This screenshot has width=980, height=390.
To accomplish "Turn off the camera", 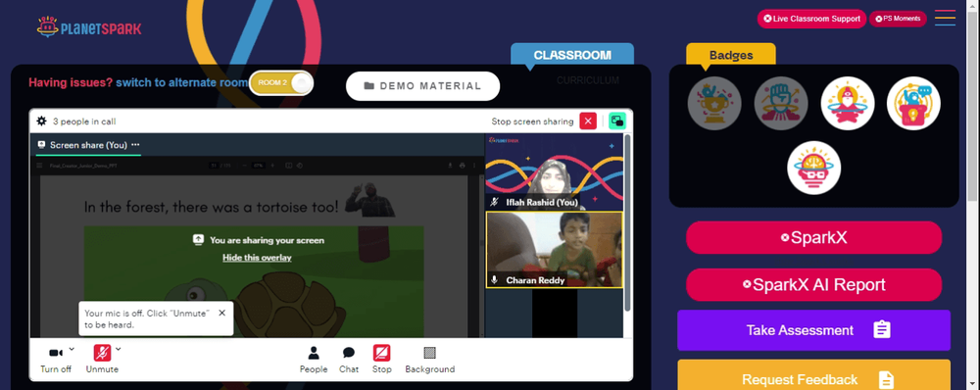I will pyautogui.click(x=56, y=360).
